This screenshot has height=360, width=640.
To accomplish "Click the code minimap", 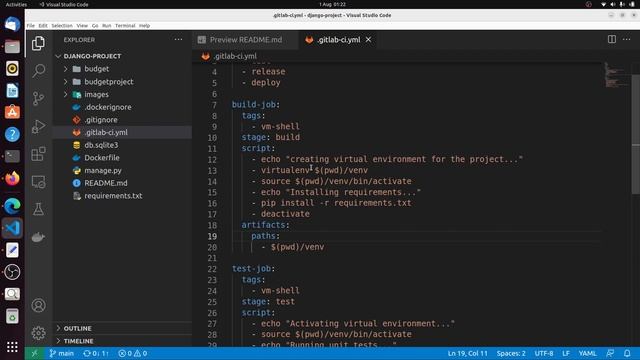I will click(616, 76).
